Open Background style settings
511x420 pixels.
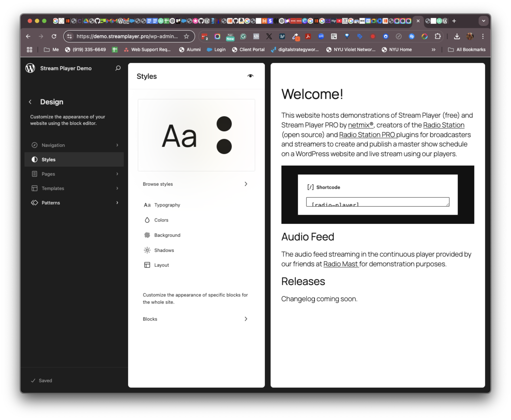pos(196,235)
